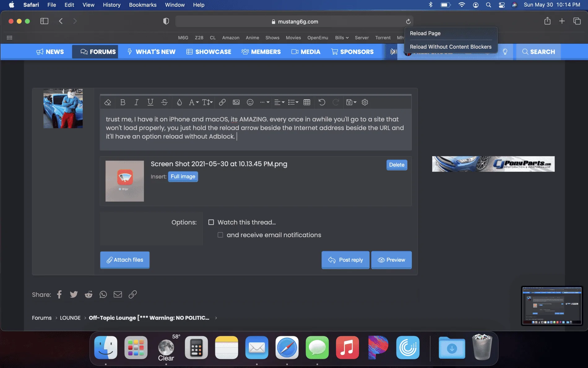Copy thread link chain icon
588x368 pixels.
point(132,294)
